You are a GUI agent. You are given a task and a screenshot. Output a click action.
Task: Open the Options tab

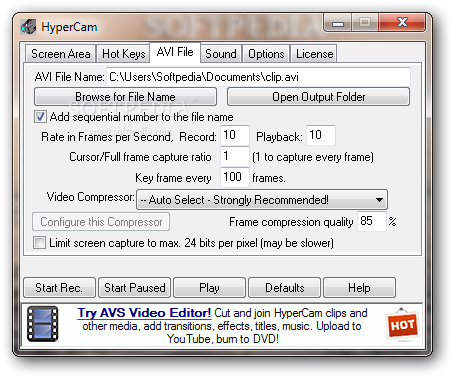(266, 54)
